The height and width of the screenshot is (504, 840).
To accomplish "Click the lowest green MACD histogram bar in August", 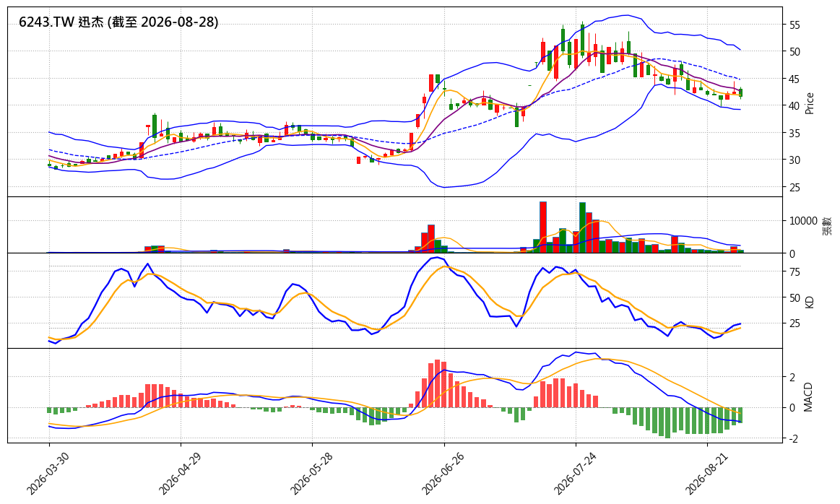I will [667, 422].
